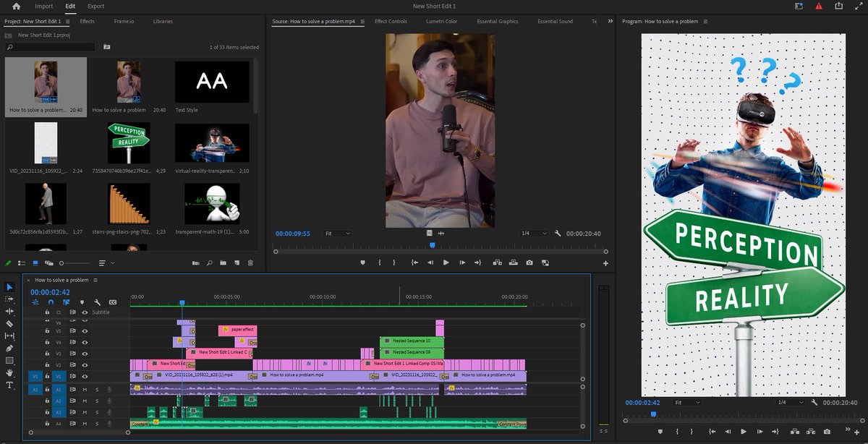Click the Home icon in the top bar
Viewport: 868px width, 444px height.
[x=16, y=6]
